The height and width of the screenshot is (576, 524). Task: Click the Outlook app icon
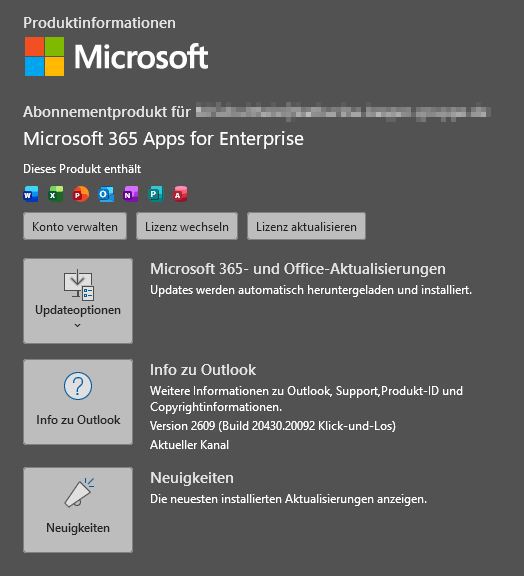pyautogui.click(x=106, y=194)
